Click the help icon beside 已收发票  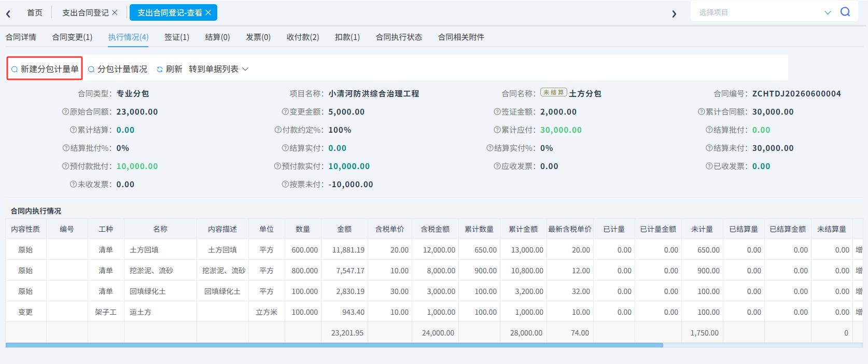pyautogui.click(x=709, y=166)
